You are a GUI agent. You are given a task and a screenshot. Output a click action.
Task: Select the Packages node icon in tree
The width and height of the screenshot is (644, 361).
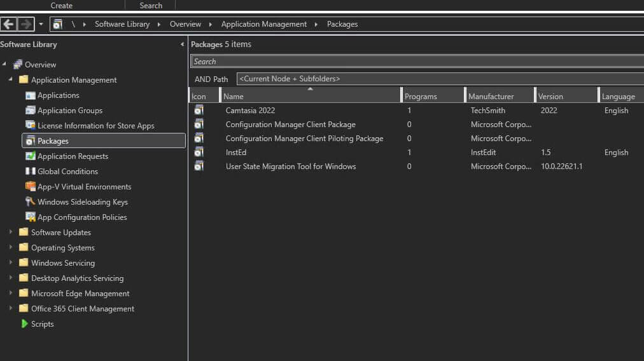(31, 140)
